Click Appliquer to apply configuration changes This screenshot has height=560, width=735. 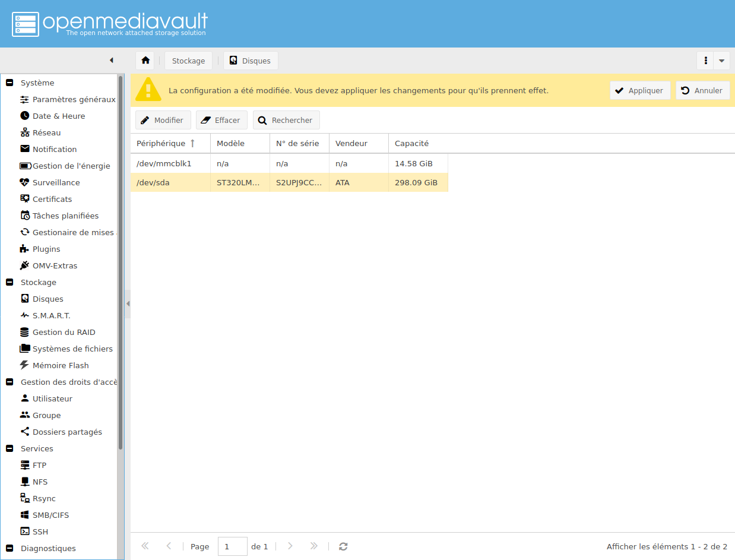pos(639,90)
